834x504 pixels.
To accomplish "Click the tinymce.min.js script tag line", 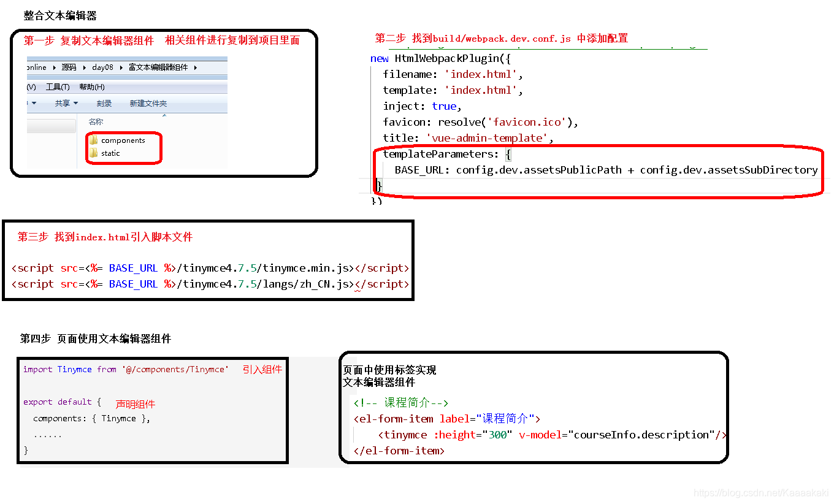I will pyautogui.click(x=210, y=269).
